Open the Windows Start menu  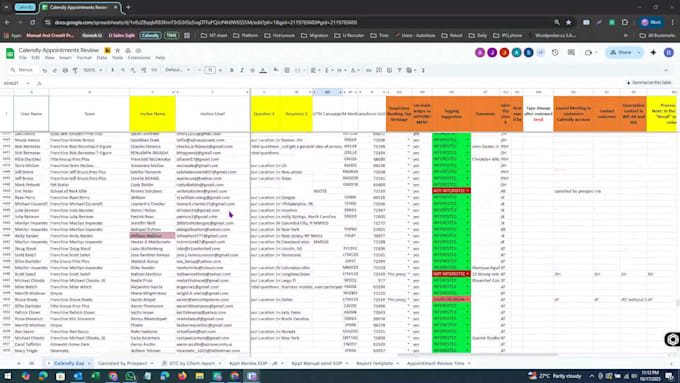[x=8, y=376]
